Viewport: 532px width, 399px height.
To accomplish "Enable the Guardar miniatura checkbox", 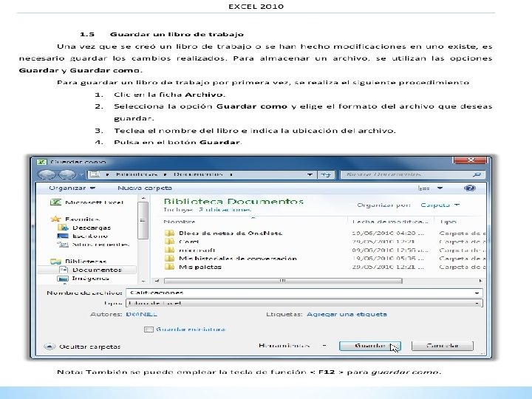I will pos(149,330).
